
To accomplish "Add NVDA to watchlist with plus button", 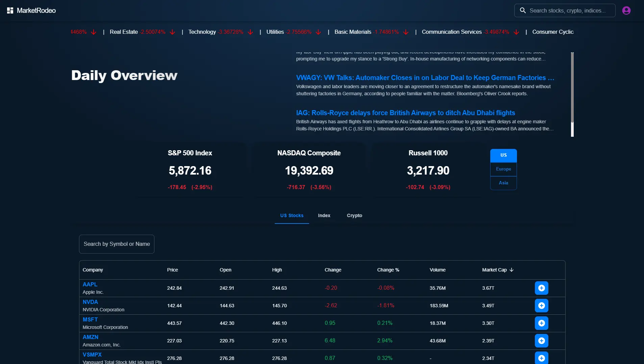I will pos(541,306).
